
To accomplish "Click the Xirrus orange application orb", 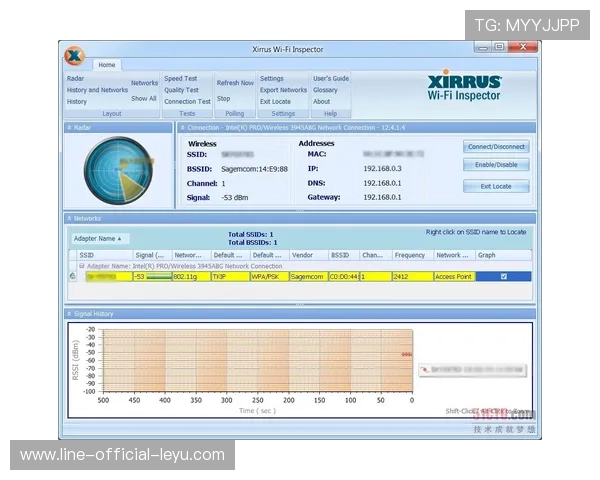I will (75, 56).
